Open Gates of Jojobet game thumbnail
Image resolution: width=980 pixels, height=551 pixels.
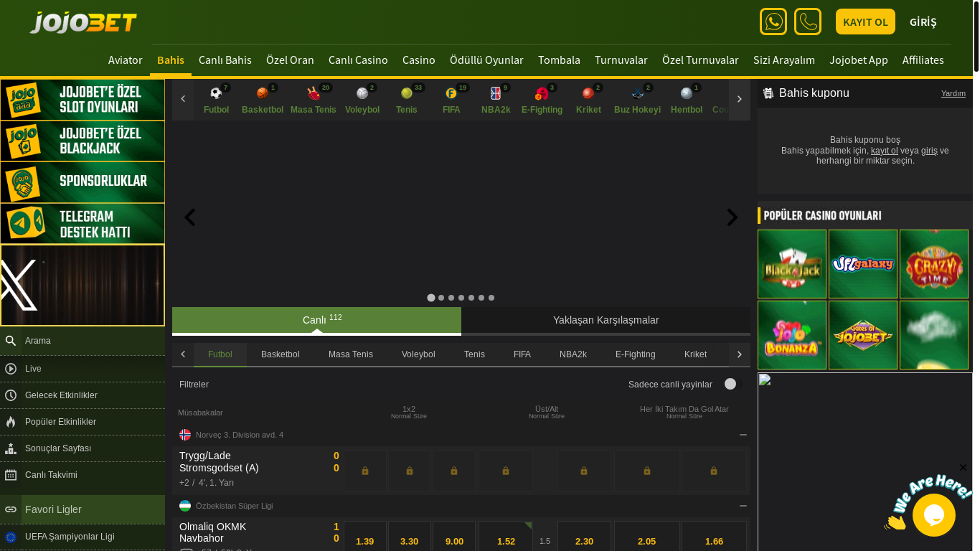pos(863,335)
